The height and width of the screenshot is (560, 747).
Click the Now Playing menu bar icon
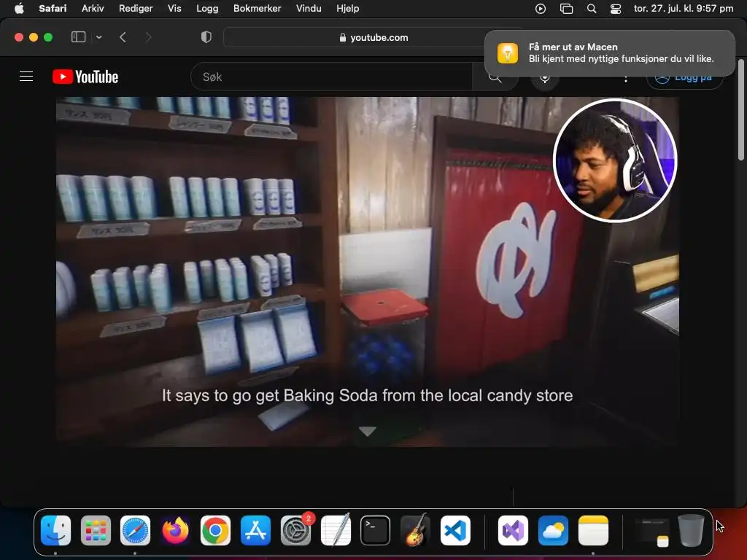[x=541, y=9]
